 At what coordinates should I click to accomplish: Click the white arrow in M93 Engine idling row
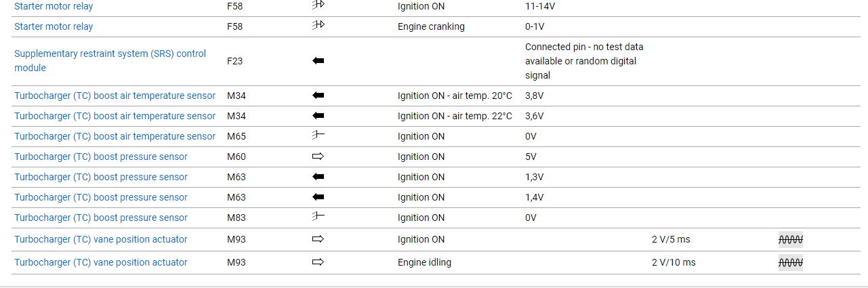pos(318,262)
